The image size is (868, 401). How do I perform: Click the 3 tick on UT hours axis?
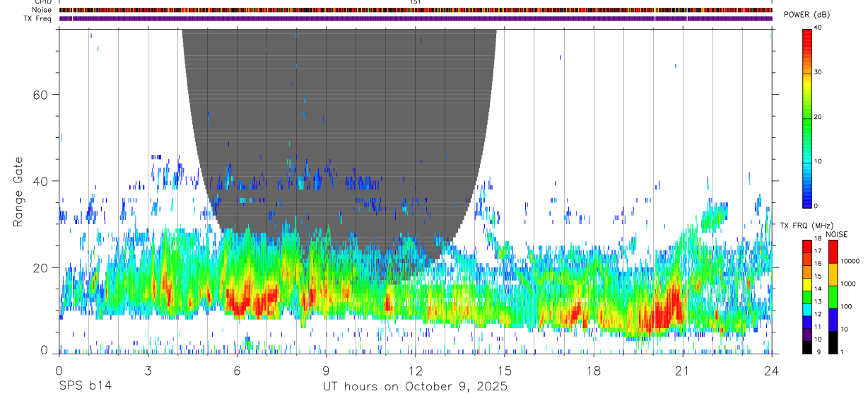(x=148, y=370)
